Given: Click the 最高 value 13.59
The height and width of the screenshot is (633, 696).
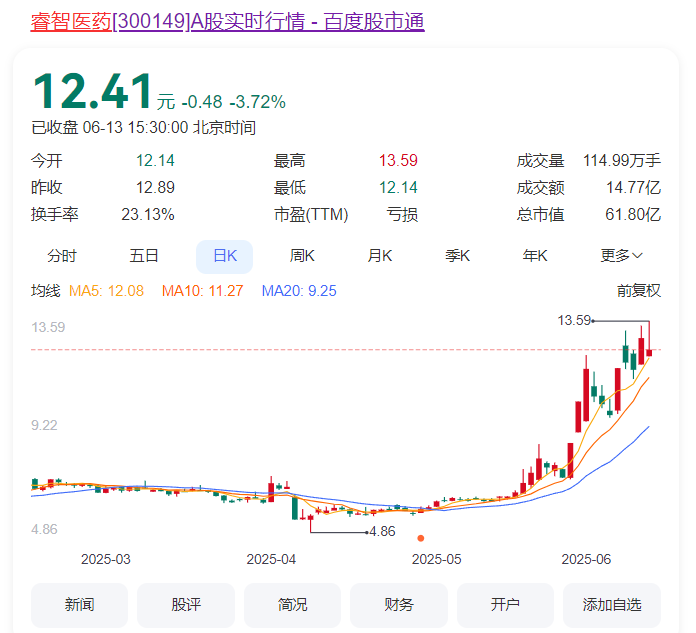Looking at the screenshot, I should click(398, 160).
